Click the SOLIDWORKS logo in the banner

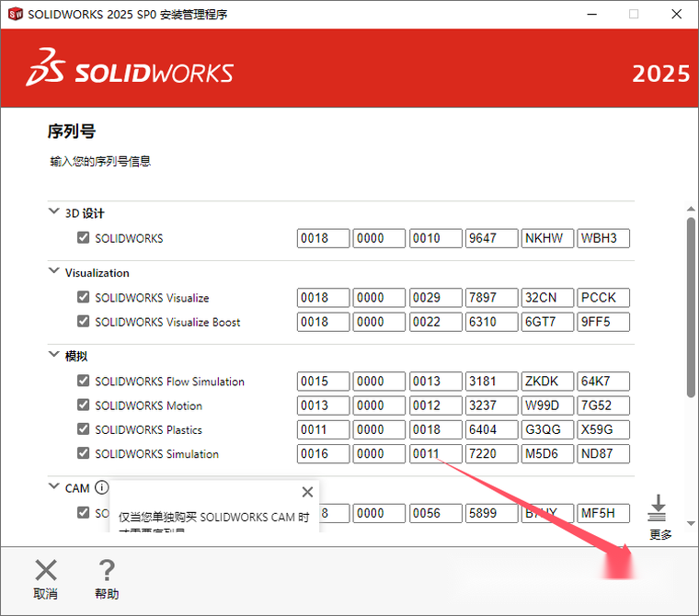(131, 71)
